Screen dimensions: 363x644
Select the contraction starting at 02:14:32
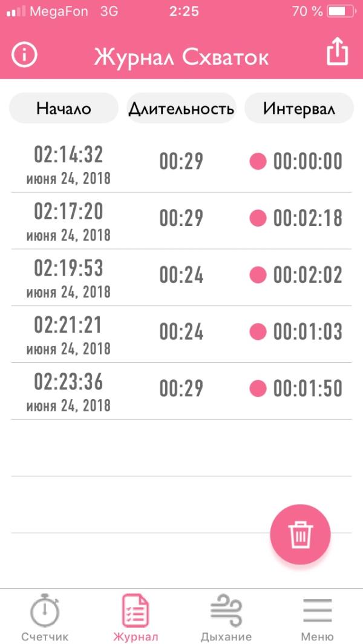68,164
